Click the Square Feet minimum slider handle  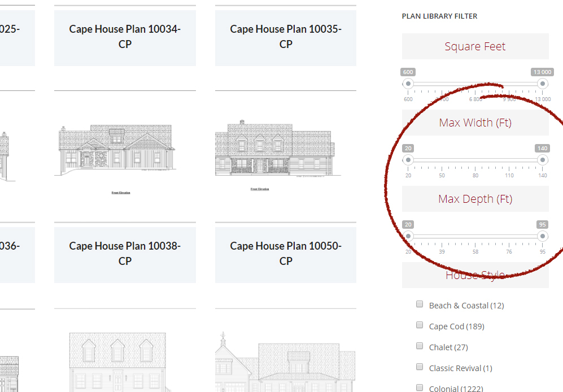point(408,84)
